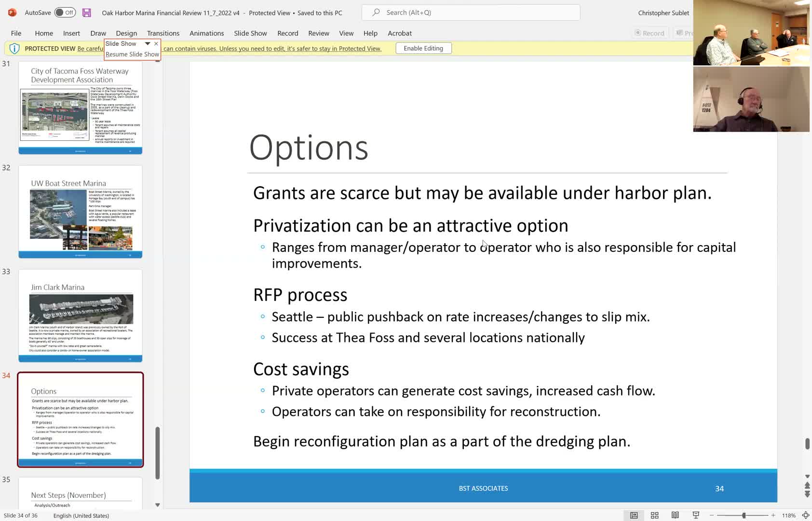Close the Slide Show popup toolbar
The height and width of the screenshot is (521, 812).
click(156, 43)
